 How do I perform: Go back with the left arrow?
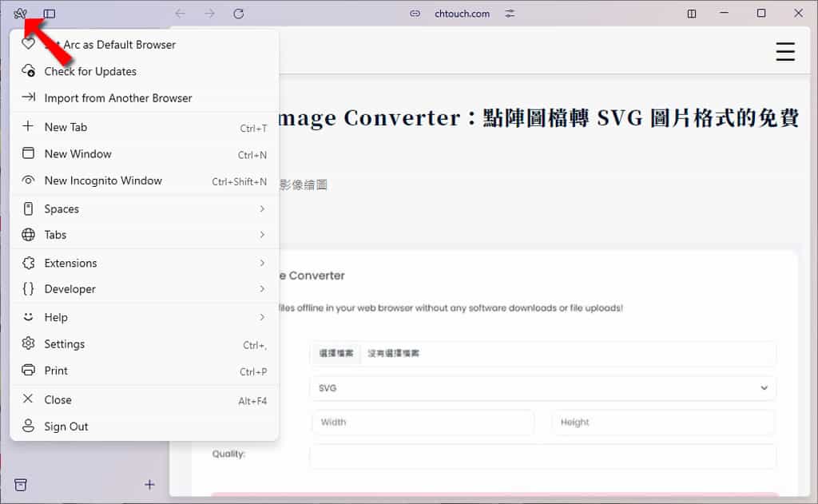coord(180,14)
